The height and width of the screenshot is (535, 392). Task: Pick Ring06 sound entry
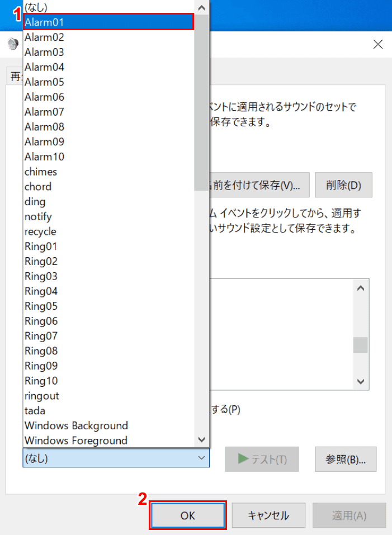(109, 321)
